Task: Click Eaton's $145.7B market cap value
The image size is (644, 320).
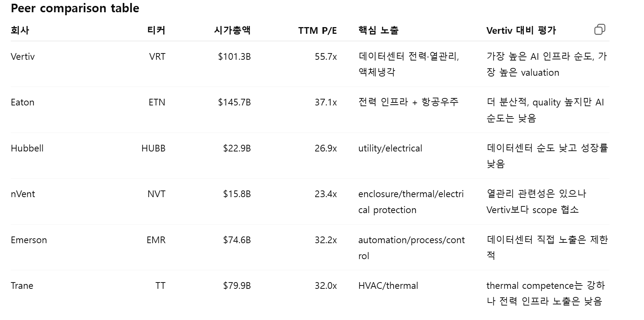Action: tap(234, 102)
